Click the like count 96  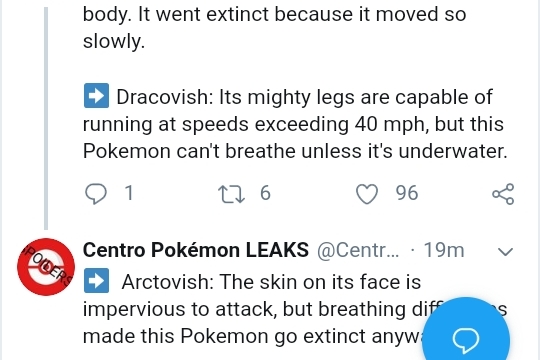(407, 193)
